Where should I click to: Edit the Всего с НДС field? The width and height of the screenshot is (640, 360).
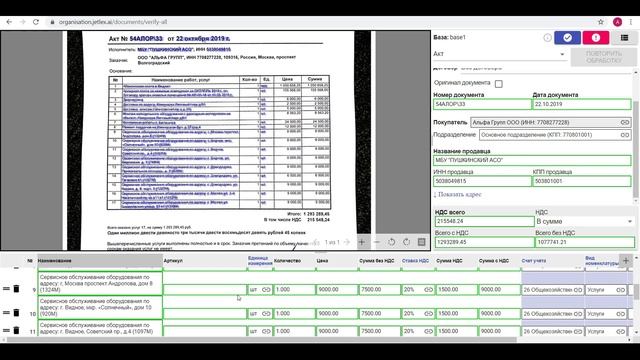[x=484, y=242]
